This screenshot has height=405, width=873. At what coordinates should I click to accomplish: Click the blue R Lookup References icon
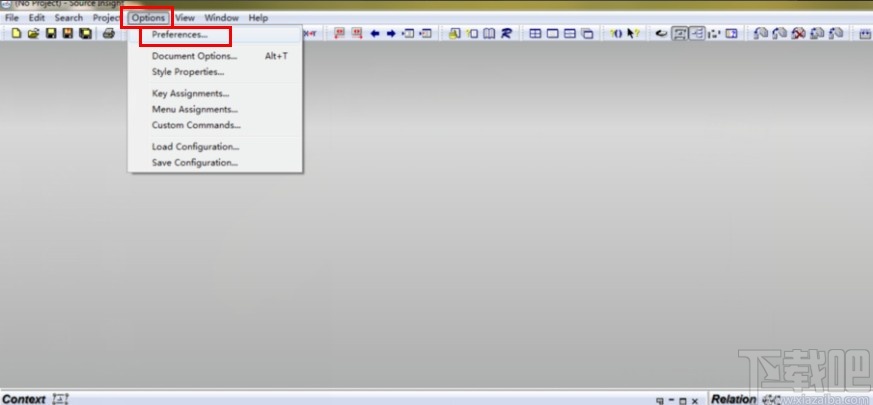point(506,33)
